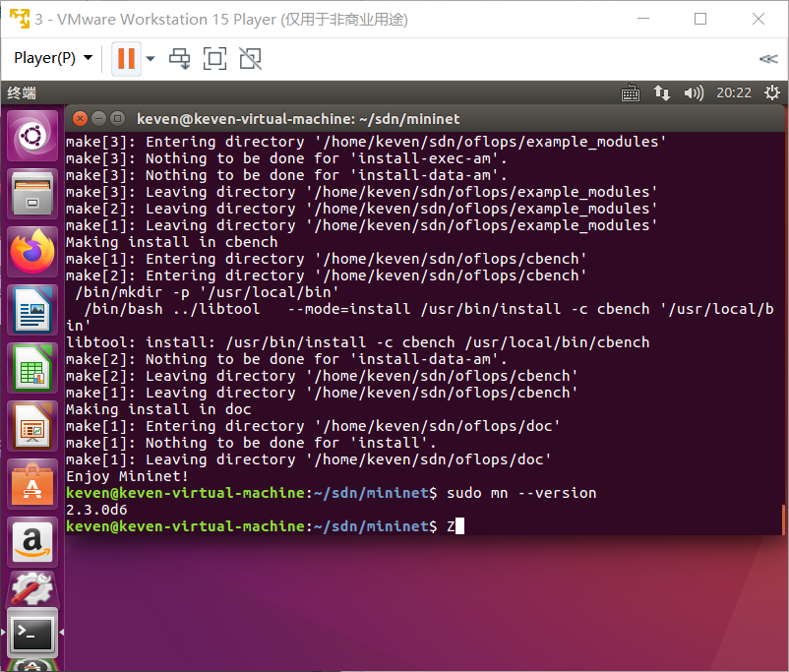Click the VMware Workstation window icon
Viewport: 789px width, 672px height.
tap(20, 19)
